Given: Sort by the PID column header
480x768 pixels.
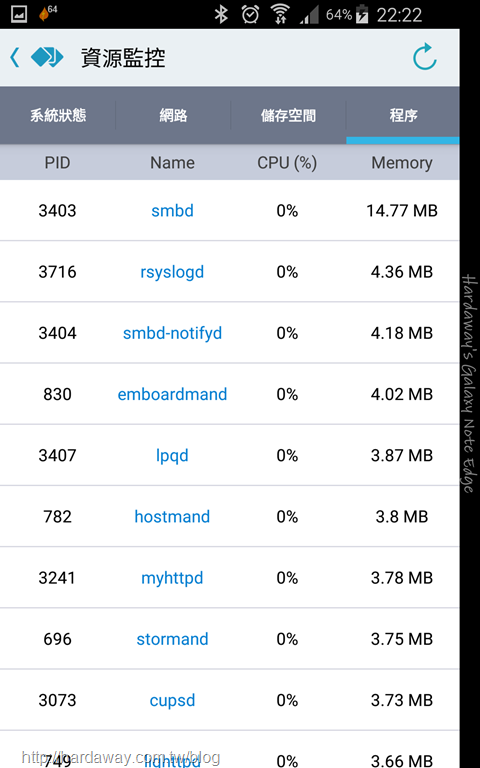Looking at the screenshot, I should click(x=57, y=163).
